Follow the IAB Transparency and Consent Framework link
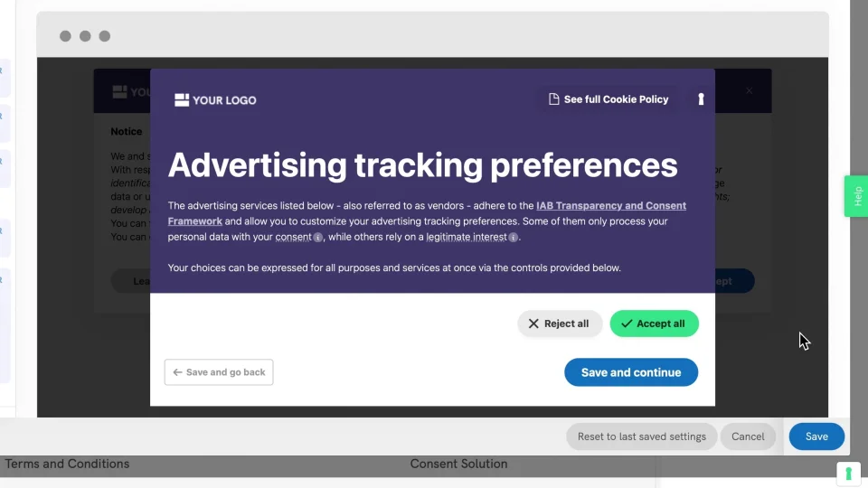868x488 pixels. (x=611, y=206)
